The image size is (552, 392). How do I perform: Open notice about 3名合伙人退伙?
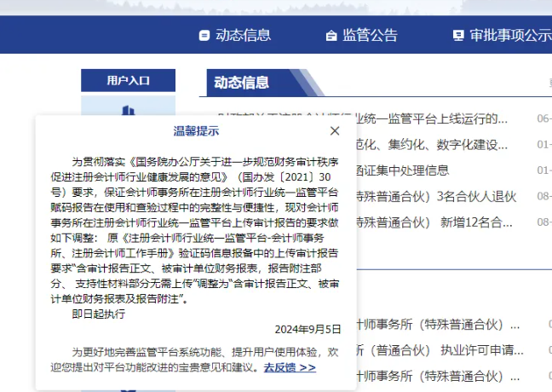coord(434,196)
